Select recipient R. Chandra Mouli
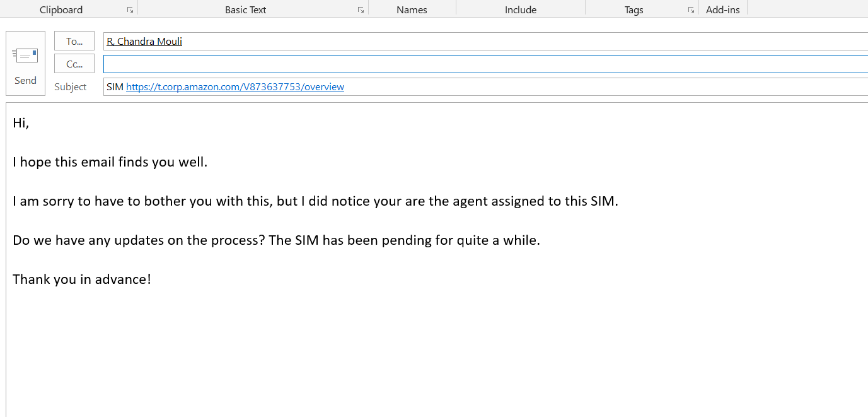Image resolution: width=868 pixels, height=417 pixels. point(144,42)
